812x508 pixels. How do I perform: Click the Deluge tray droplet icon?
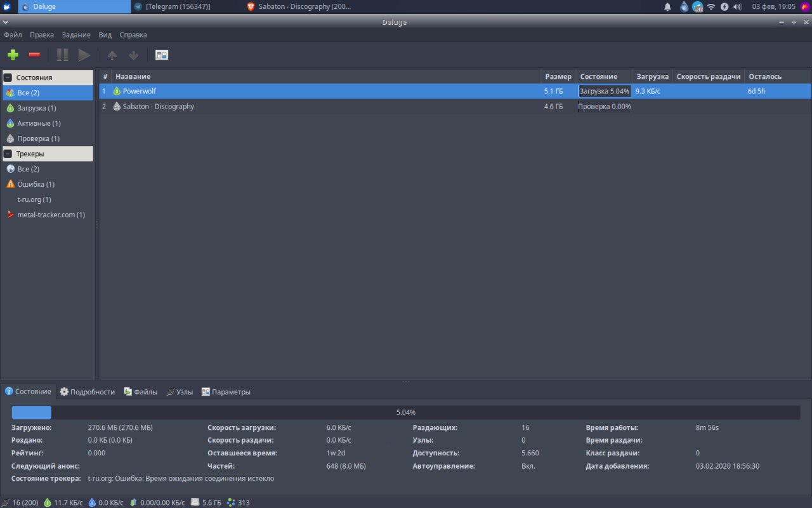coord(684,6)
